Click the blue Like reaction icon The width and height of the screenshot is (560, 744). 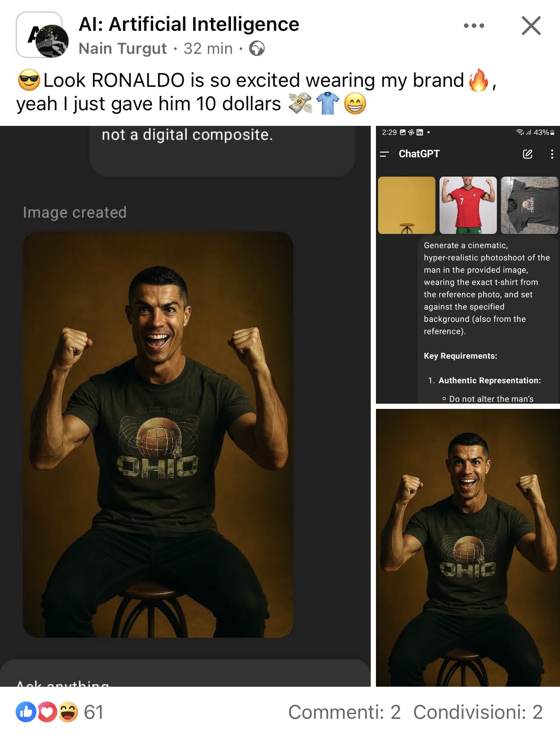(26, 712)
